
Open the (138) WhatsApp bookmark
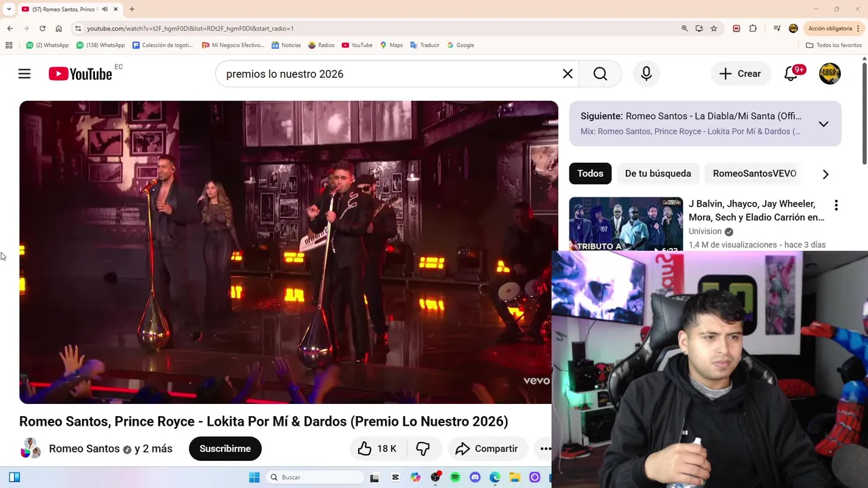(100, 45)
